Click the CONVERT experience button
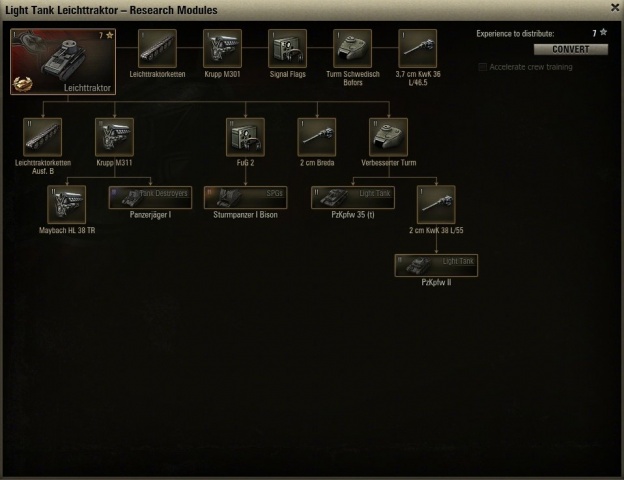624x480 pixels. point(571,49)
